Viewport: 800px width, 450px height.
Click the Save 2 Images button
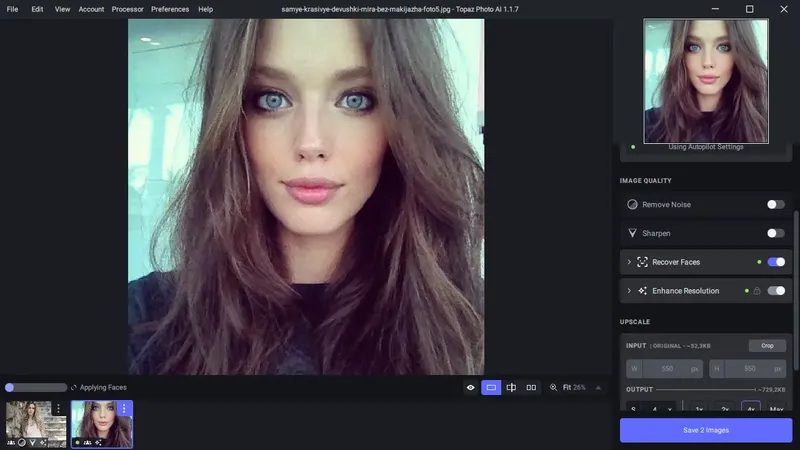706,430
